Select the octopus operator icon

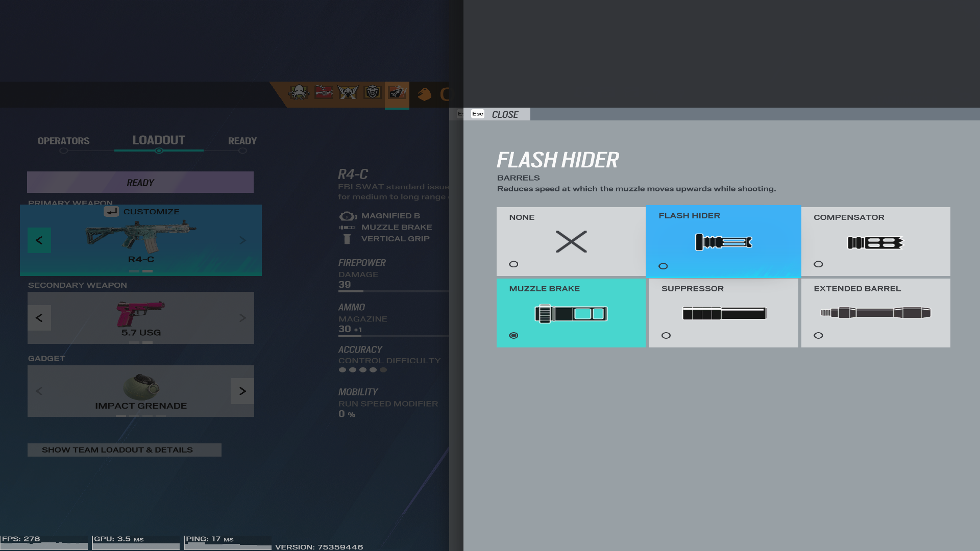(x=299, y=92)
